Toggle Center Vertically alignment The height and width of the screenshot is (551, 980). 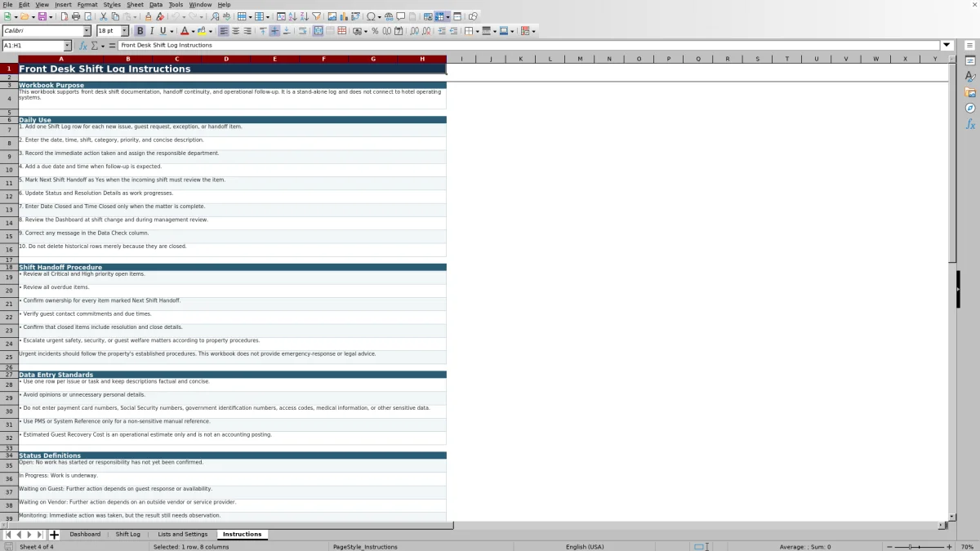(274, 31)
